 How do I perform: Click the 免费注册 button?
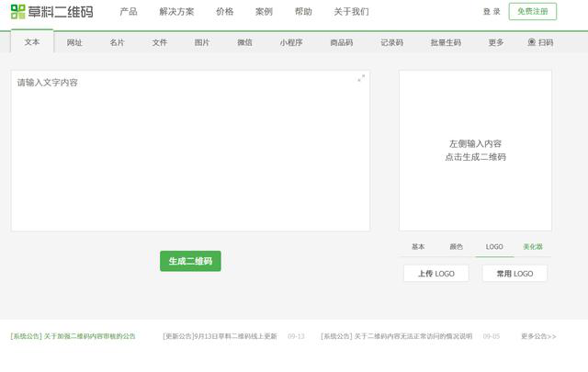[532, 12]
